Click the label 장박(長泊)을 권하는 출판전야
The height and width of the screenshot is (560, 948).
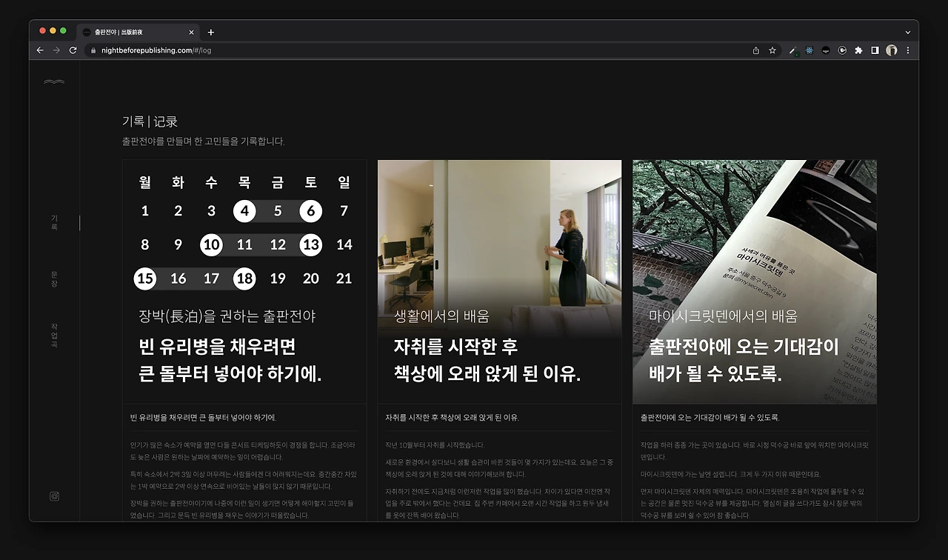(227, 316)
